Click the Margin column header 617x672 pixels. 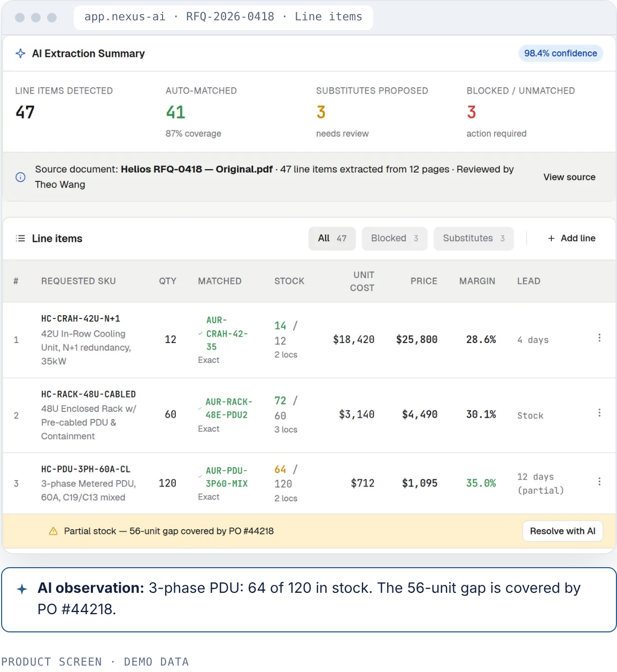point(477,281)
